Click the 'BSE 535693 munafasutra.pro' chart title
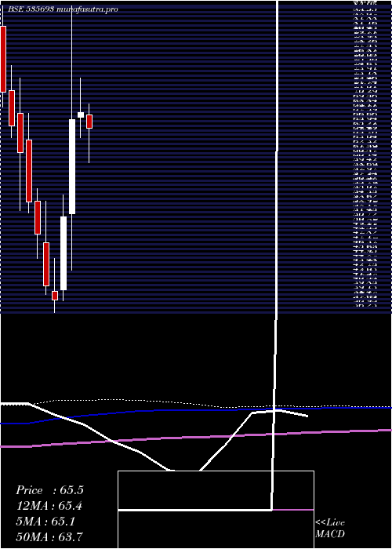The height and width of the screenshot is (549, 392). click(x=63, y=9)
